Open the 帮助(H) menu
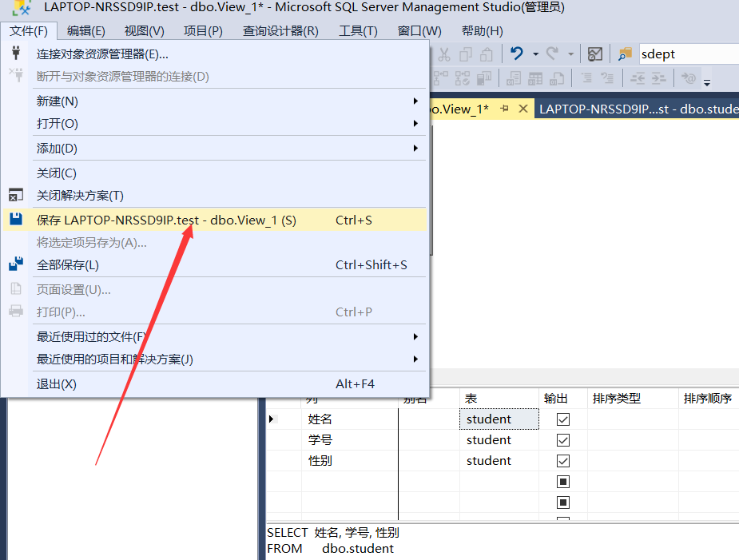The image size is (739, 560). click(482, 31)
